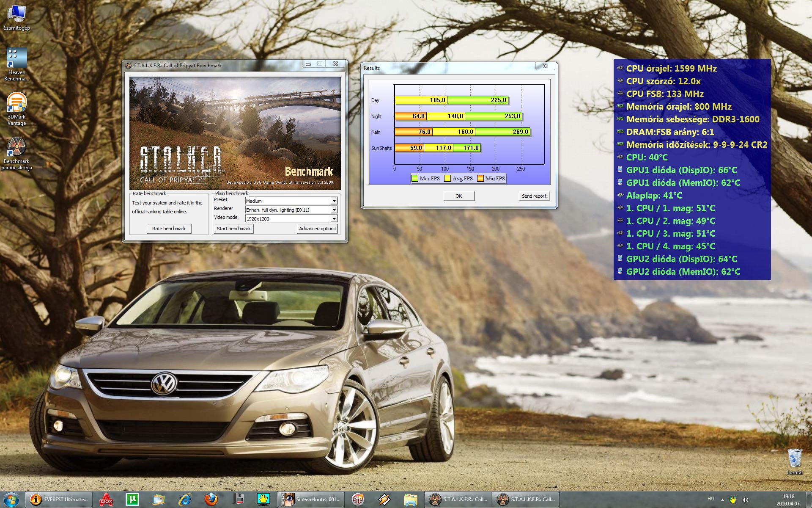The image size is (812, 508).
Task: Click the Start benchmark button
Action: click(x=233, y=229)
